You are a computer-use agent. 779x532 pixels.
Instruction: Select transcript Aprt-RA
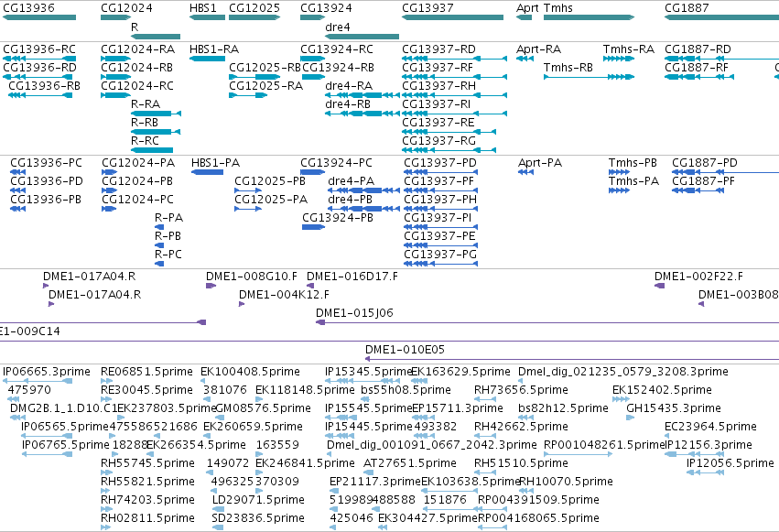pos(525,59)
